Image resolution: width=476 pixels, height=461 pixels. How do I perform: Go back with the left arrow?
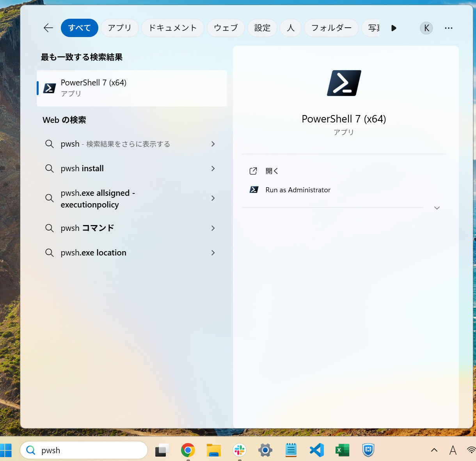click(48, 28)
